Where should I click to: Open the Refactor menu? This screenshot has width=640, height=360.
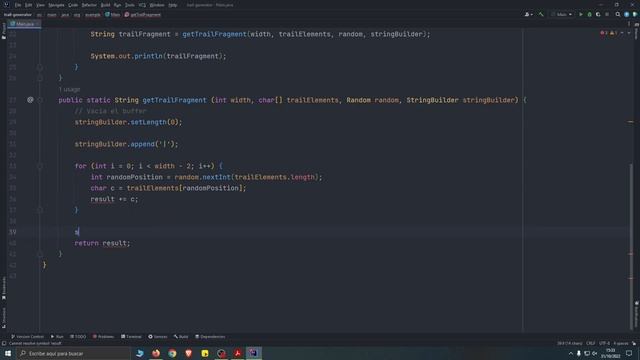point(89,5)
